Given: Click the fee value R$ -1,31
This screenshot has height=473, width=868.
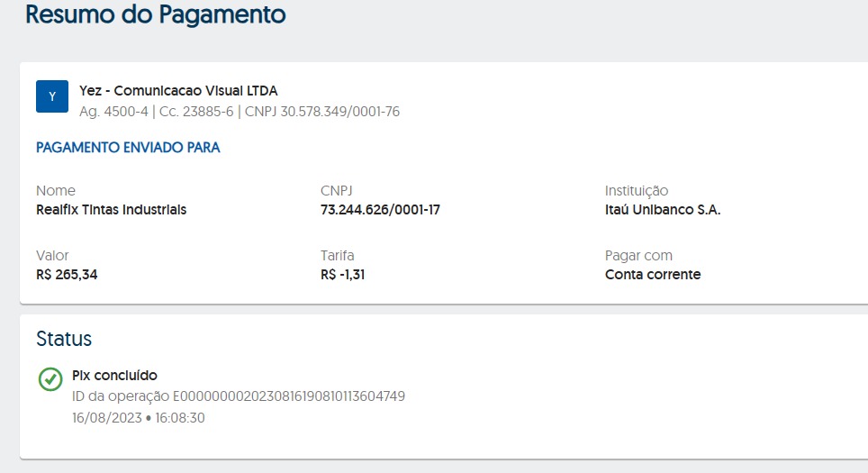Looking at the screenshot, I should (x=342, y=275).
